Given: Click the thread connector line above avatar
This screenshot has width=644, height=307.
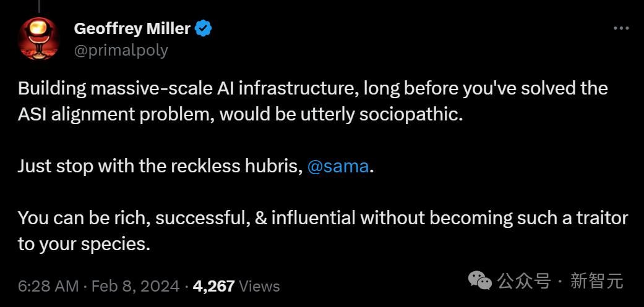Looking at the screenshot, I should pyautogui.click(x=39, y=6).
